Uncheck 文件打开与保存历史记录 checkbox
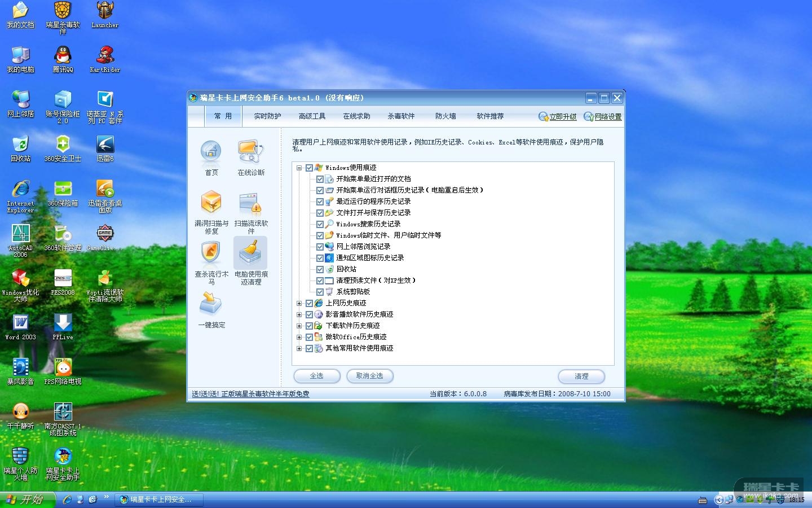The width and height of the screenshot is (812, 508). point(320,213)
